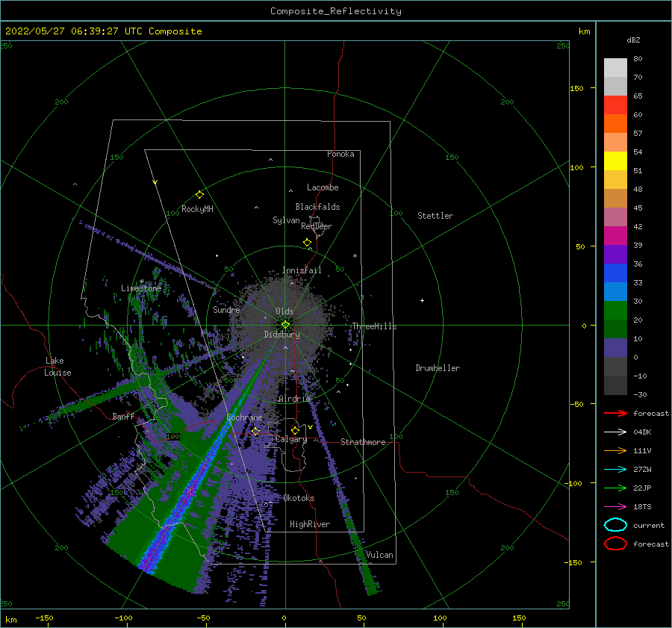Select the white 04DK arrow legend entry

[x=615, y=432]
